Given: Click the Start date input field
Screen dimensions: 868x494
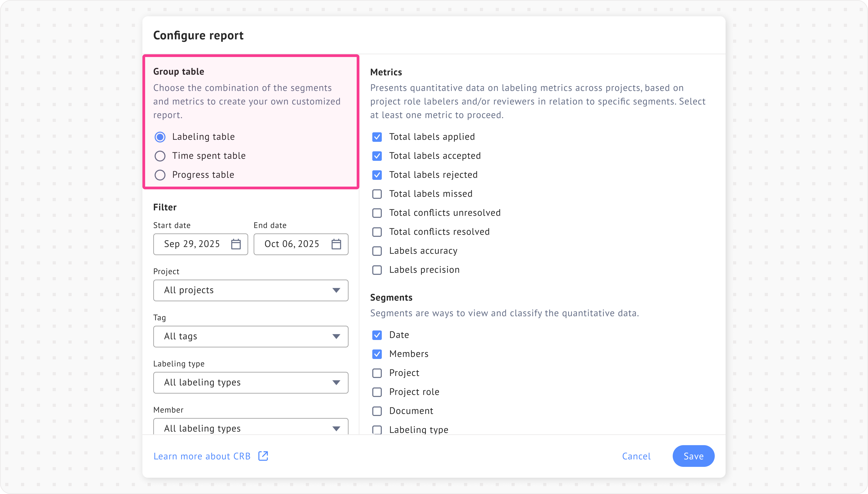Looking at the screenshot, I should (x=192, y=244).
